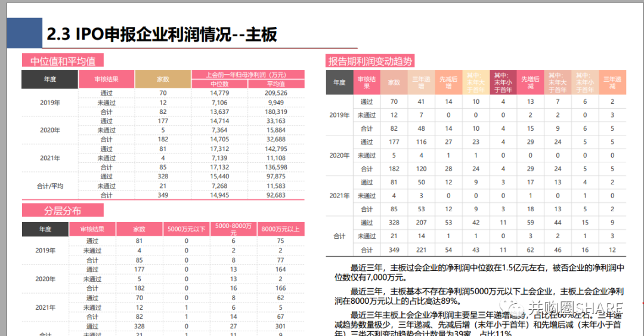
Task: Click the dark maroon '其中:末年小于首年' header
Action: (x=503, y=82)
